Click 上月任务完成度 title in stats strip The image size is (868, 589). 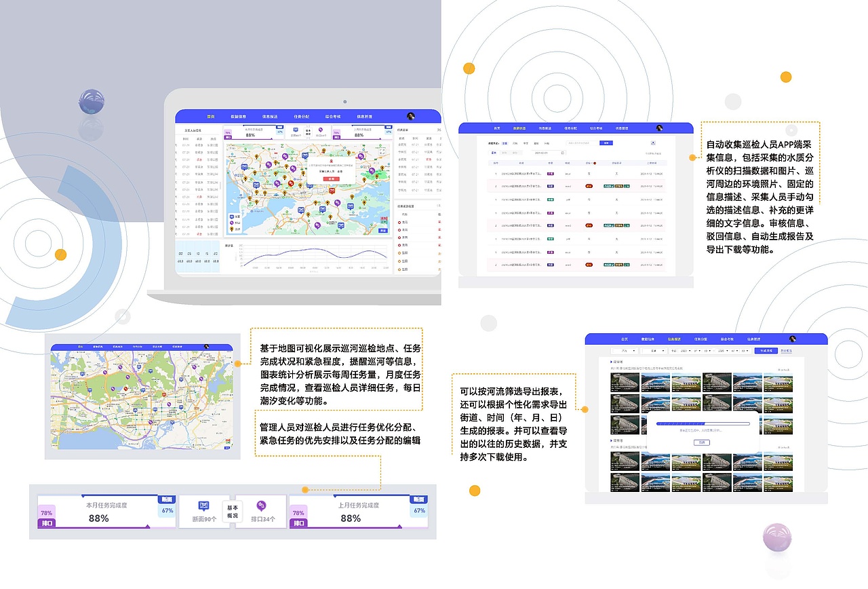tap(358, 505)
